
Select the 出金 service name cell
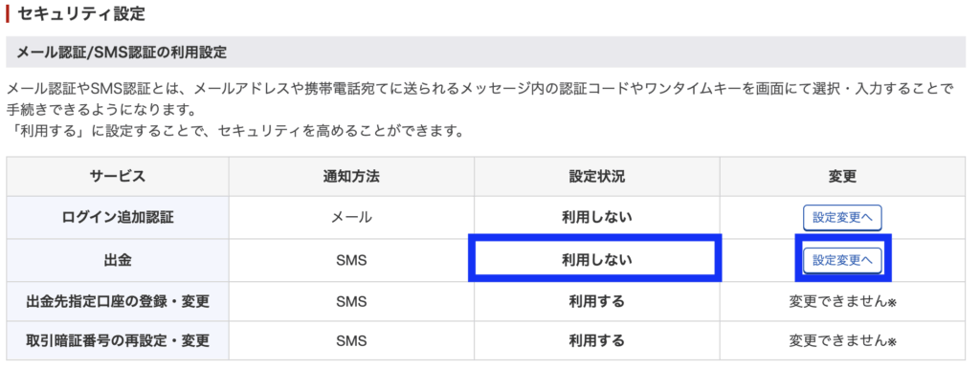[x=118, y=260]
